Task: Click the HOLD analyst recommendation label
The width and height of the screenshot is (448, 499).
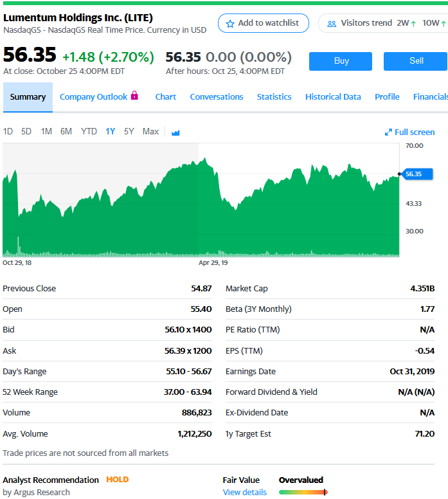Action: 118,480
